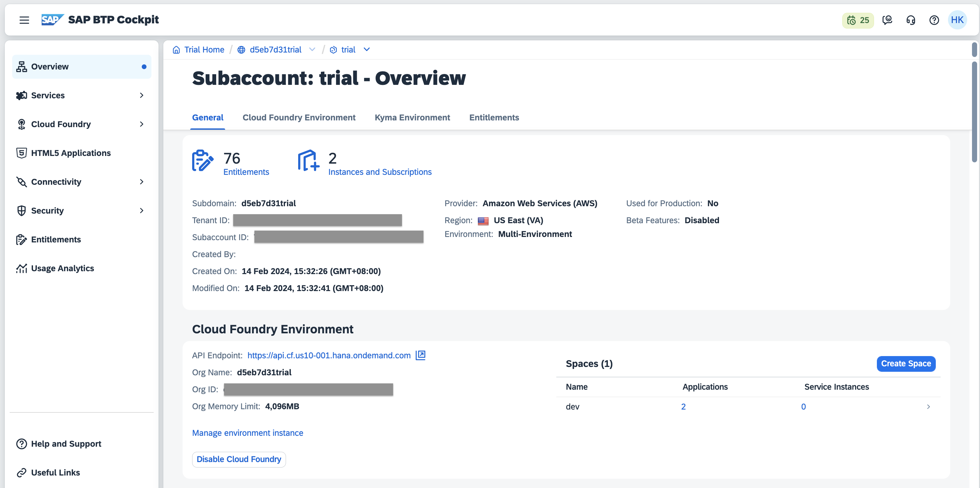Screen dimensions: 980x488
Task: Open the trial subaccount breadcrumb dropdown
Action: pyautogui.click(x=366, y=49)
